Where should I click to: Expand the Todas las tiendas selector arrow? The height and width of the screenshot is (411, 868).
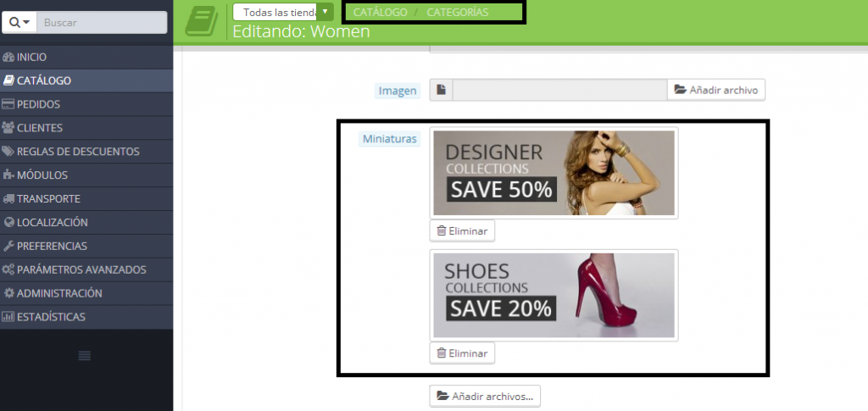325,12
